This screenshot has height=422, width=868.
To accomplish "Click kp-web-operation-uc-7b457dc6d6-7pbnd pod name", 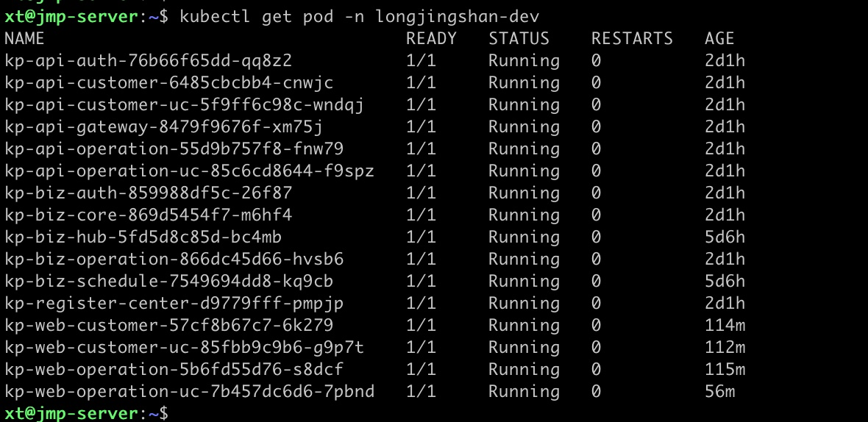I will click(189, 392).
